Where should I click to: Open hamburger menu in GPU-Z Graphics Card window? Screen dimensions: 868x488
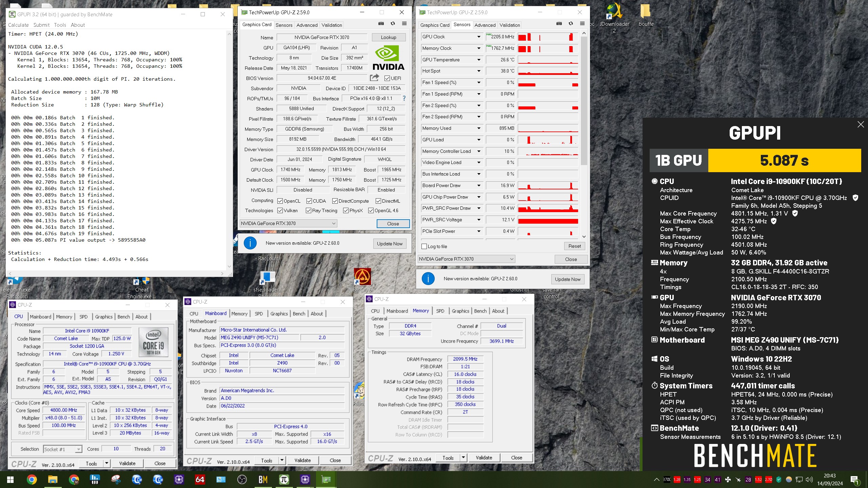[x=404, y=24]
